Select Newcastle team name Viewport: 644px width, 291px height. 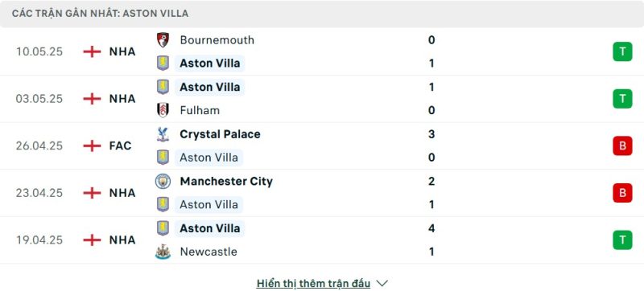point(208,252)
